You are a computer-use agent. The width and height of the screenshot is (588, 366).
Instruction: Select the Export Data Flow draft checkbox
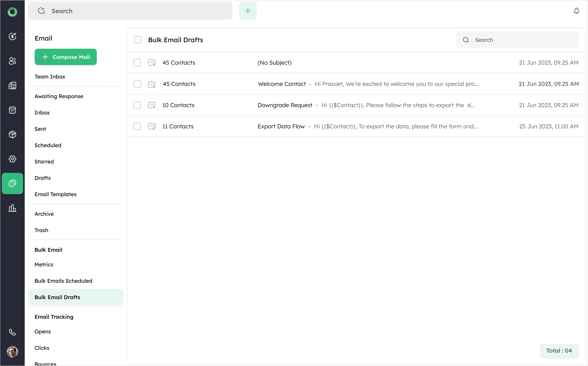coord(137,126)
